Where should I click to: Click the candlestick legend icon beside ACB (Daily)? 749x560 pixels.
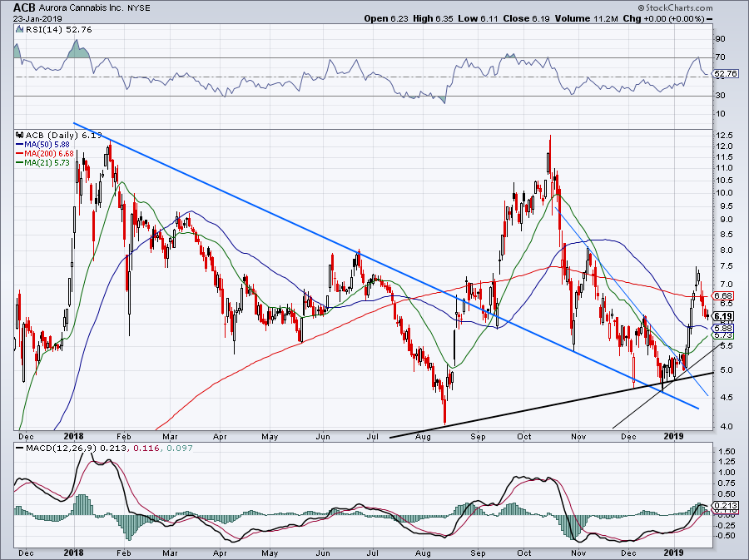coord(20,136)
